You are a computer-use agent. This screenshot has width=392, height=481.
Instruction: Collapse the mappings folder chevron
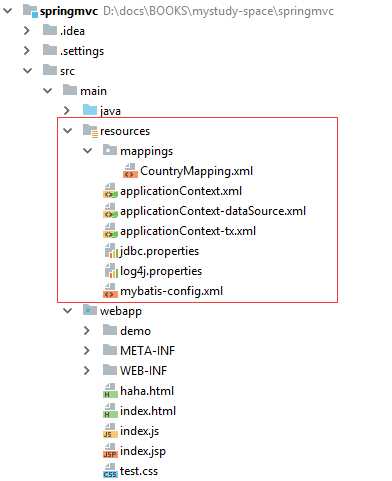click(87, 151)
